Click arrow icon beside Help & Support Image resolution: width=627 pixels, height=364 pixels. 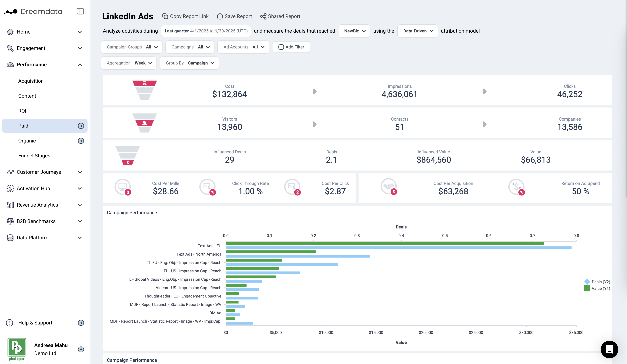(x=81, y=322)
